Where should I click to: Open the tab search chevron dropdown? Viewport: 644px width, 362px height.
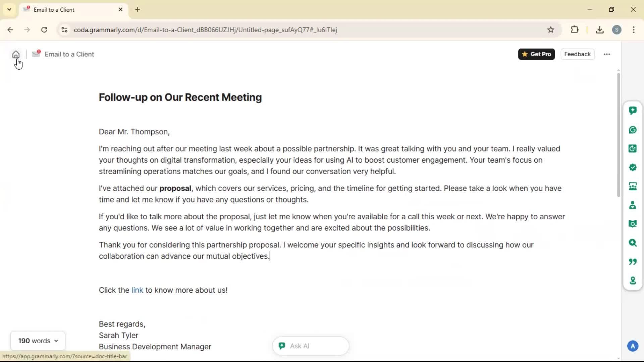(x=9, y=9)
